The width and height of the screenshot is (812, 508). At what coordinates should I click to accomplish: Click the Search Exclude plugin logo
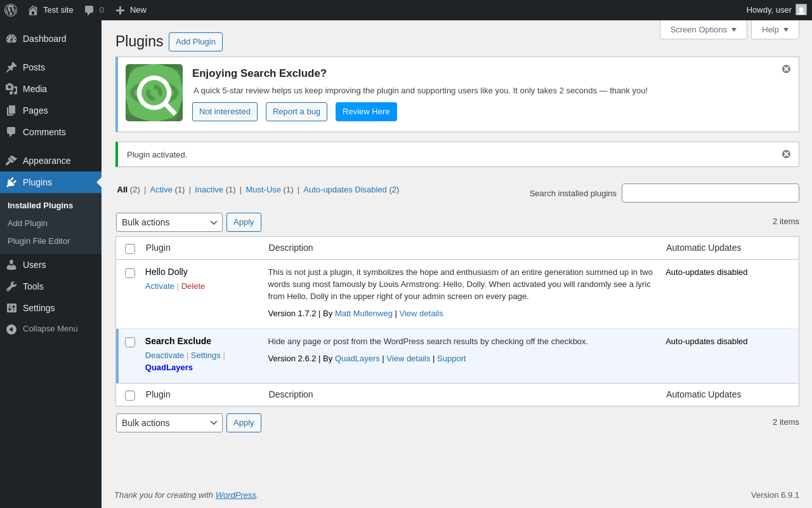coord(154,93)
